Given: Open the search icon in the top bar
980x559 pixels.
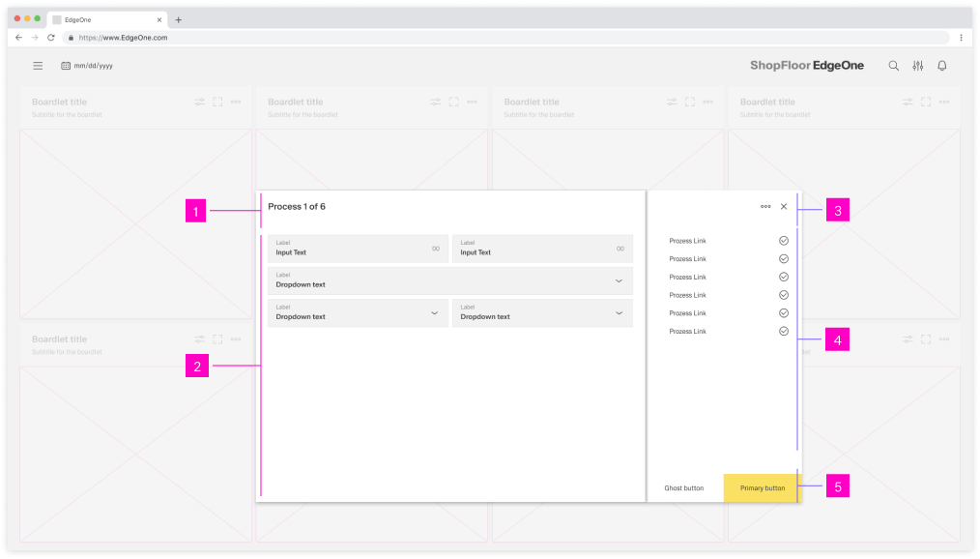Looking at the screenshot, I should [x=893, y=66].
